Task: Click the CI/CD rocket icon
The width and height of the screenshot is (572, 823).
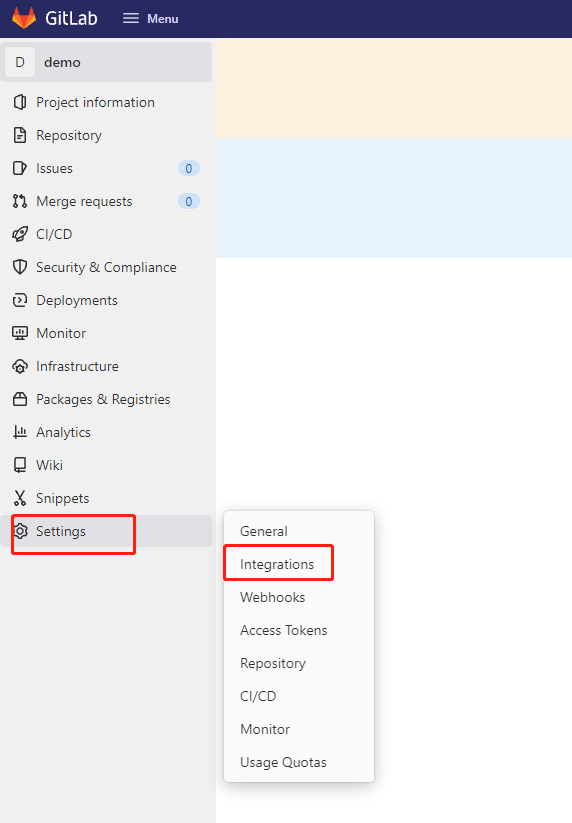Action: (20, 234)
